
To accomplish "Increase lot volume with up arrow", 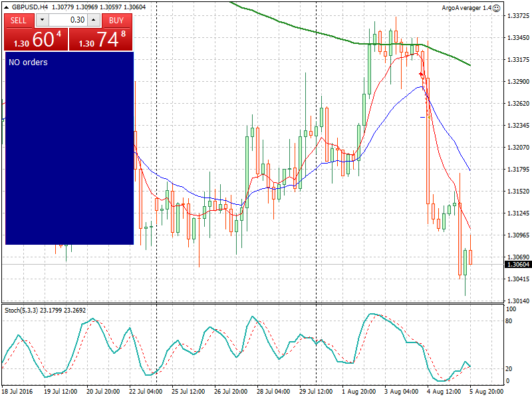I will coord(94,20).
